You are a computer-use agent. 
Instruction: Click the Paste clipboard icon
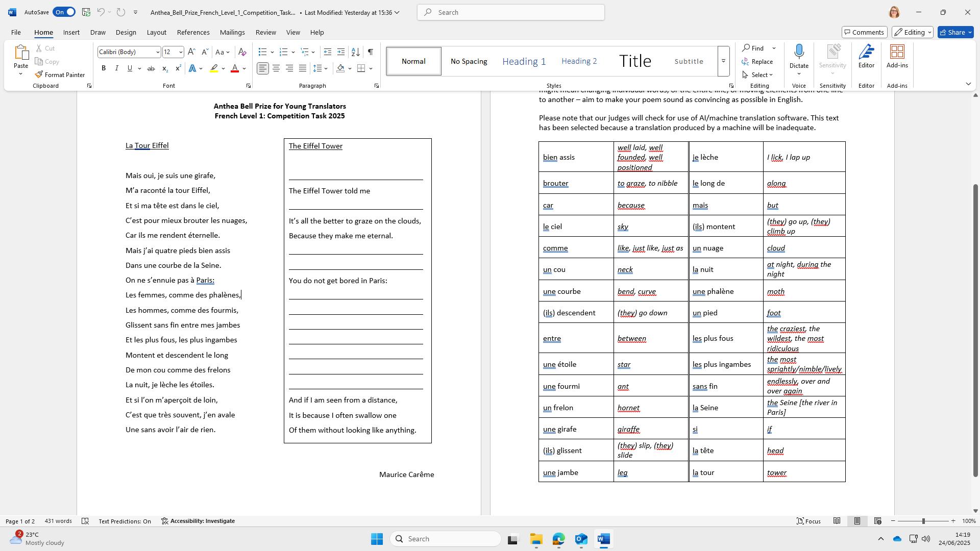click(21, 53)
